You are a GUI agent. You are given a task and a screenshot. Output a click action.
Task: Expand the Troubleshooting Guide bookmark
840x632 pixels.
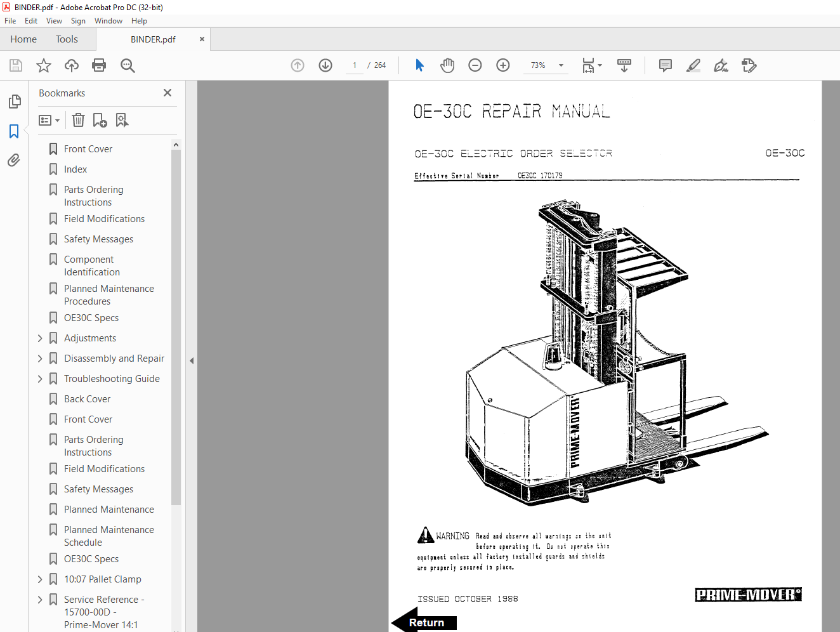40,379
